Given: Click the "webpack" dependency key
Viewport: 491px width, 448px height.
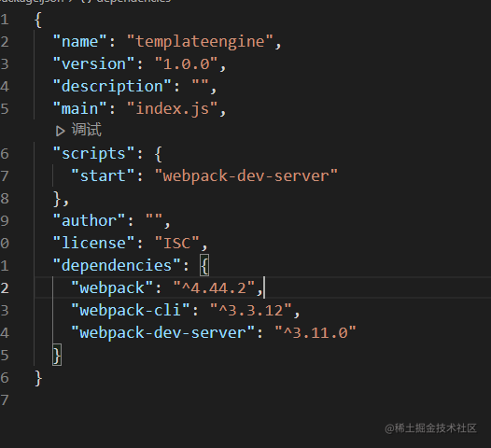Looking at the screenshot, I should 112,288.
